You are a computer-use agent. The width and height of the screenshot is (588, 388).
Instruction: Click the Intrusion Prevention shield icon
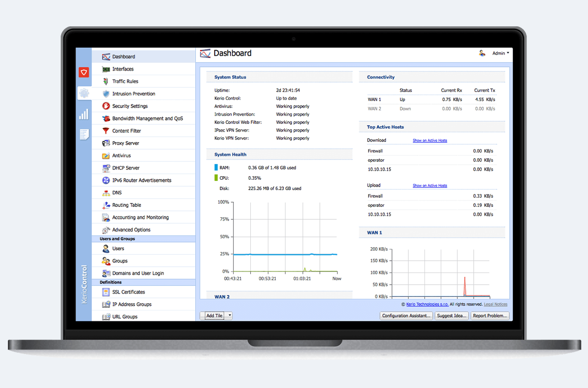point(106,94)
